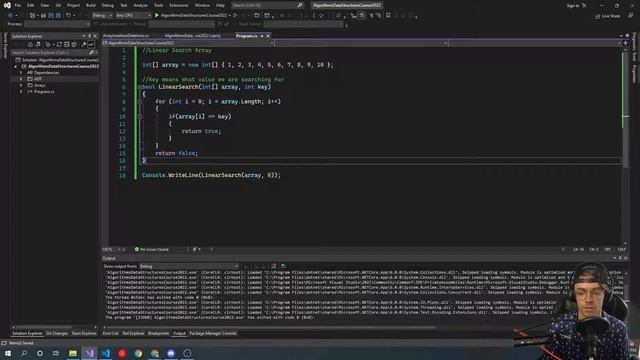
Task: Close the Program.cs tab
Action: [268, 36]
